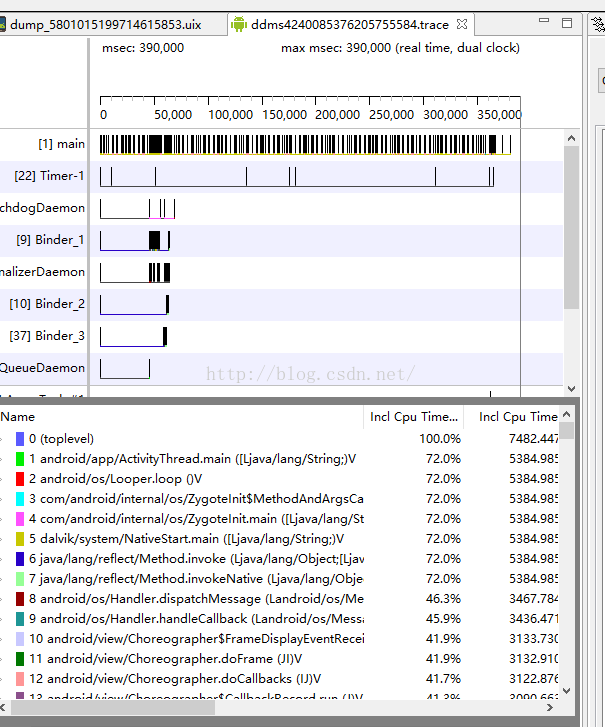The width and height of the screenshot is (605, 727).
Task: Click the Name column header
Action: pyautogui.click(x=182, y=417)
